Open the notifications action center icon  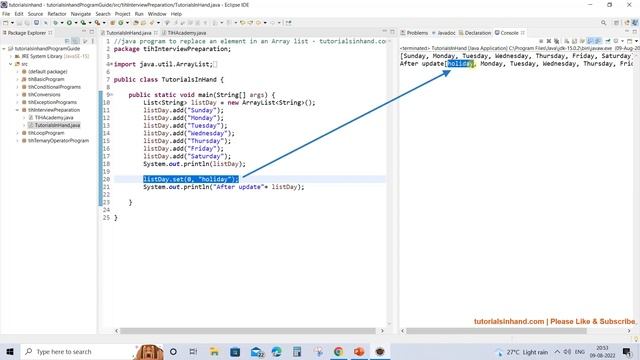coord(627,351)
